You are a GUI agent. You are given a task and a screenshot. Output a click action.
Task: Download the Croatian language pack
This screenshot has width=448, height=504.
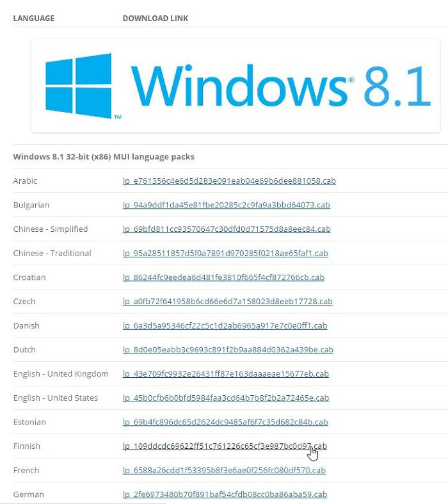[223, 277]
